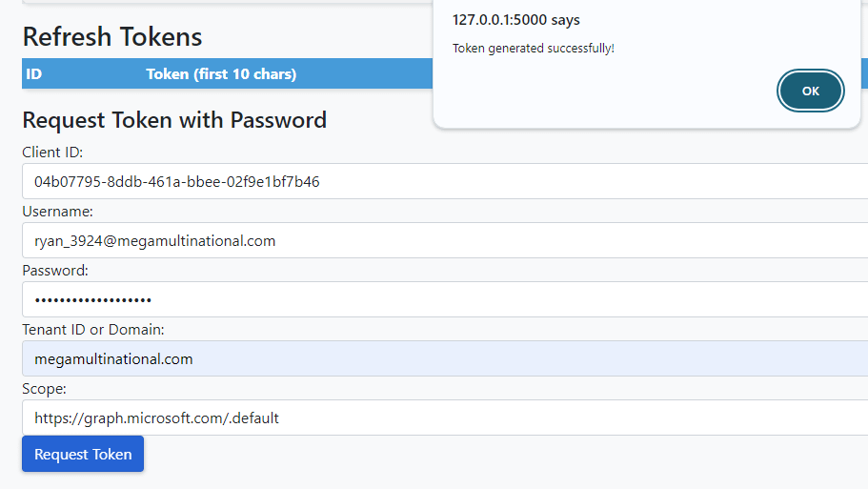The image size is (868, 489).
Task: Click the Password label text
Action: pyautogui.click(x=55, y=271)
